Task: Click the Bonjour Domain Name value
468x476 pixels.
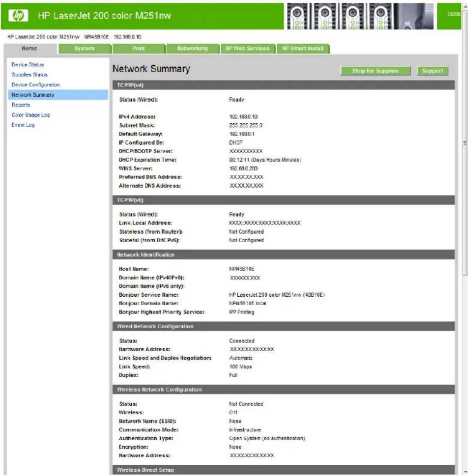Action: [x=248, y=303]
